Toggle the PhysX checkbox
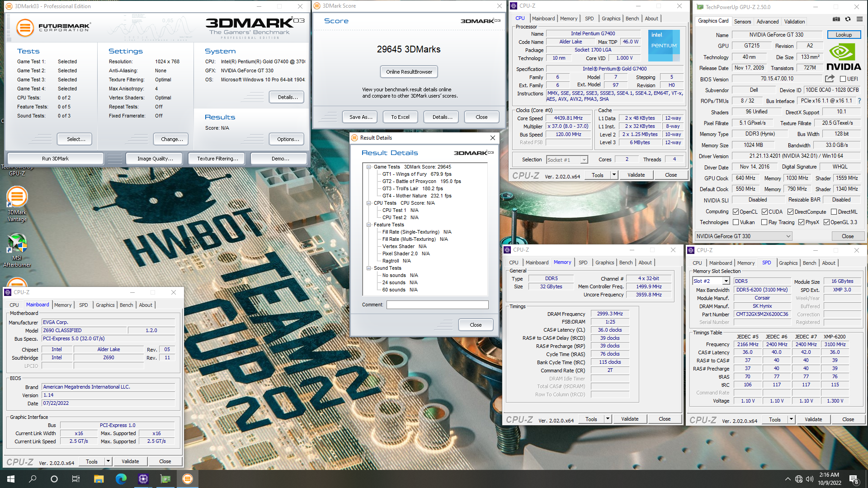868x488 pixels. (801, 222)
